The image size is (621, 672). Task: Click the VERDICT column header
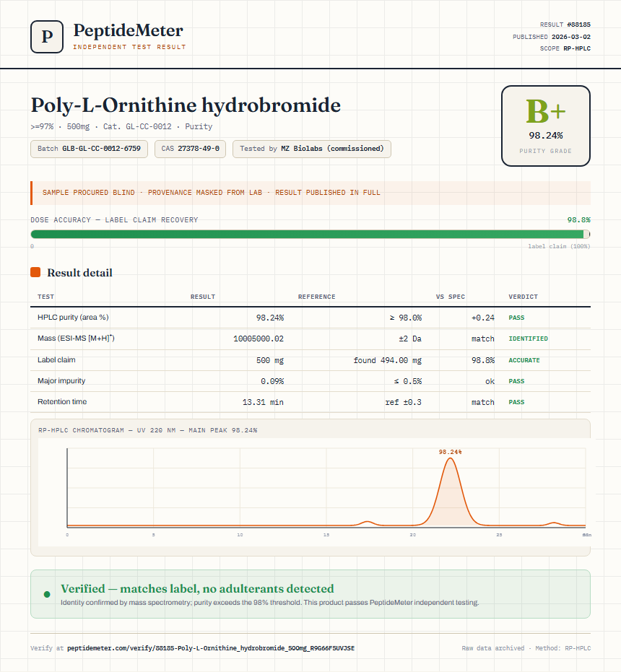[524, 297]
